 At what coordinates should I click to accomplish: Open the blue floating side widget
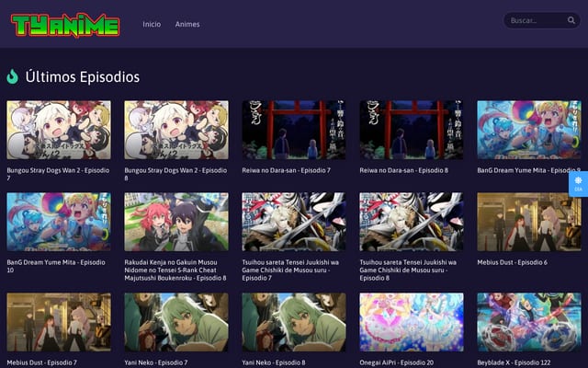[x=578, y=184]
